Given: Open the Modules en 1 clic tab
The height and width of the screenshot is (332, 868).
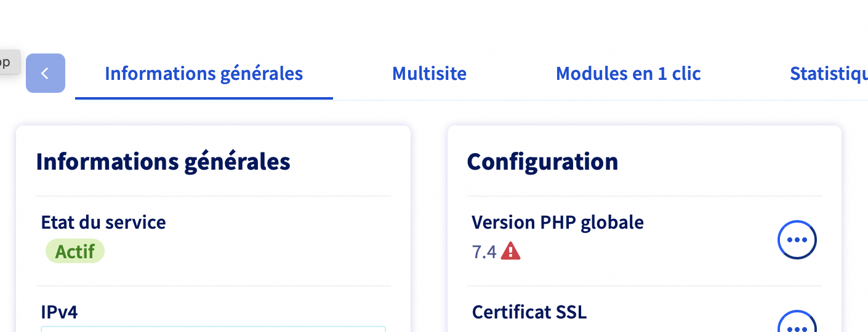Looking at the screenshot, I should pyautogui.click(x=628, y=74).
